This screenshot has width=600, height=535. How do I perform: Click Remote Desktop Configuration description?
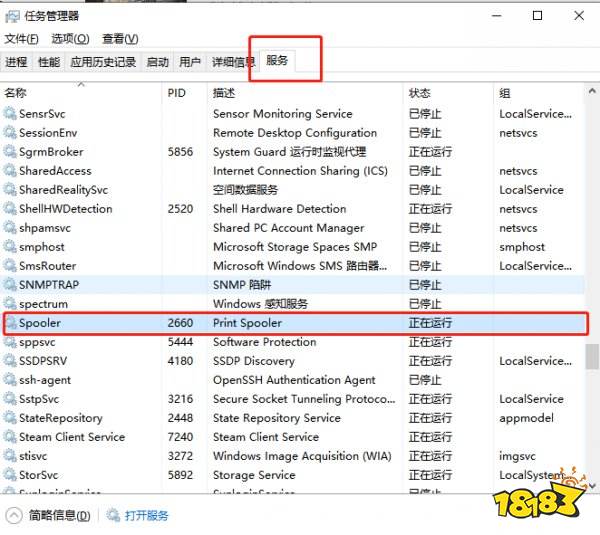tap(295, 133)
